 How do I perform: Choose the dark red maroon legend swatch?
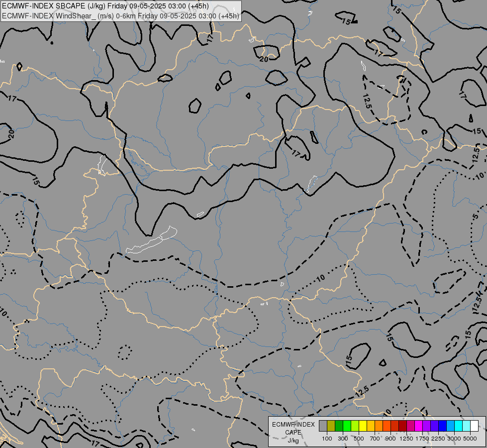[x=402, y=426]
